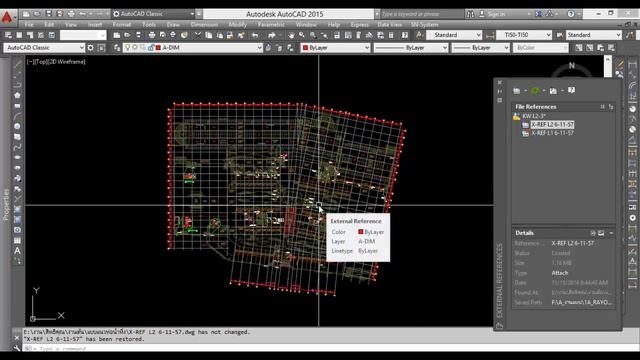Image resolution: width=640 pixels, height=360 pixels.
Task: Select the Line draw tool
Action: click(x=17, y=64)
